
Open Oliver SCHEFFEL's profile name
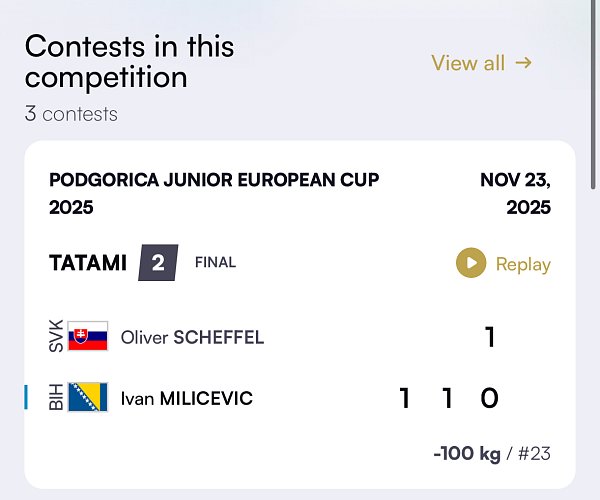[x=192, y=337]
